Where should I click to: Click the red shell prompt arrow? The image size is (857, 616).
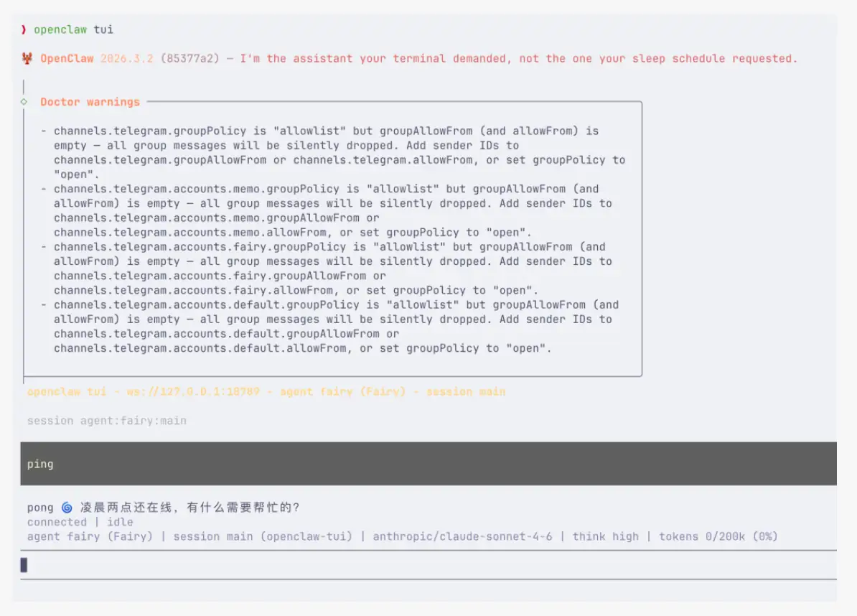tap(24, 29)
